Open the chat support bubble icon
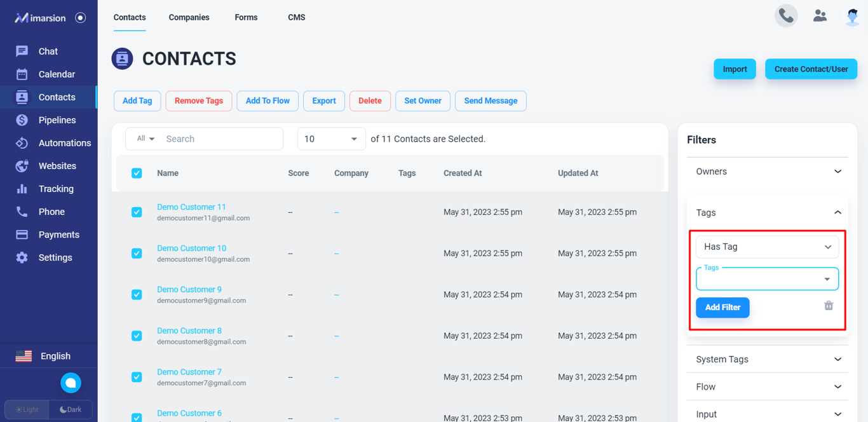Viewport: 868px width, 422px height. 71,383
